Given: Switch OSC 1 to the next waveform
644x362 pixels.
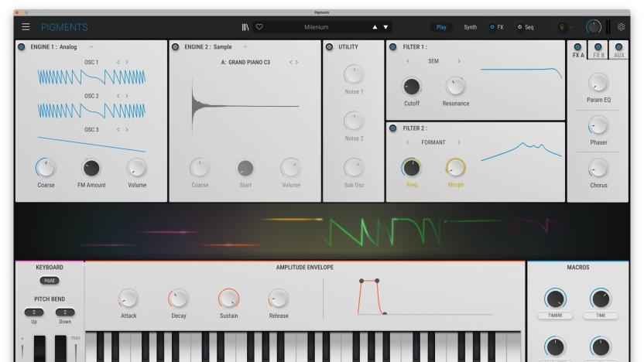Looking at the screenshot, I should click(x=126, y=62).
